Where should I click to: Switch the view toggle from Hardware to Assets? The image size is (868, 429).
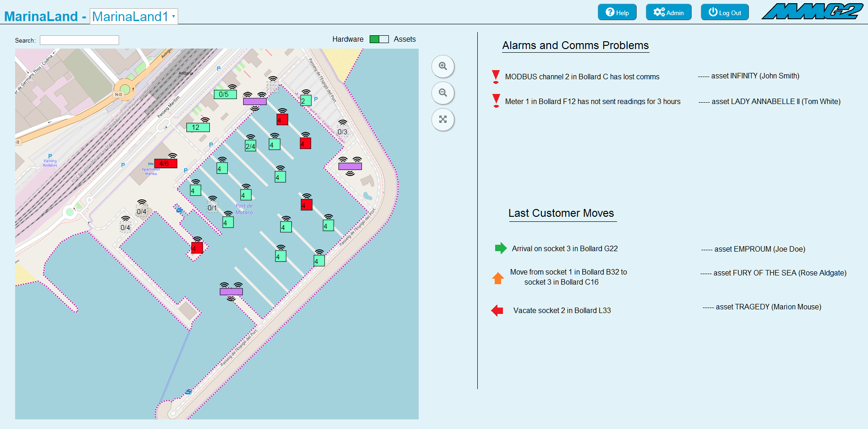(x=384, y=39)
